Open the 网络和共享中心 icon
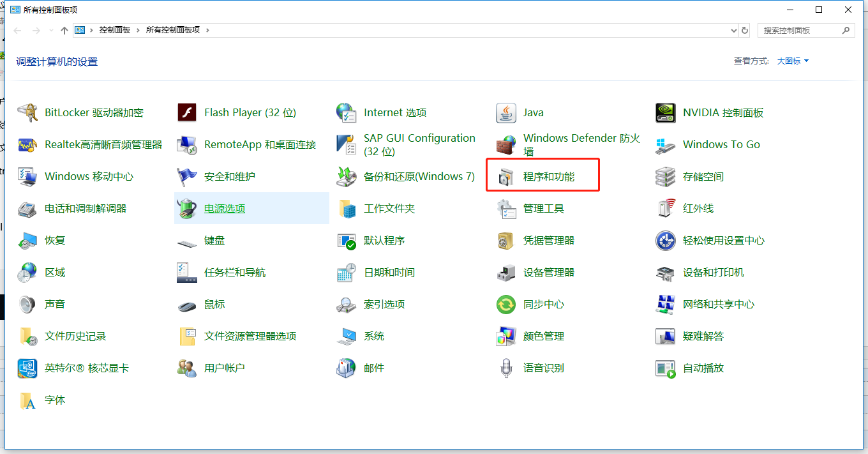Image resolution: width=868 pixels, height=454 pixels. (666, 305)
